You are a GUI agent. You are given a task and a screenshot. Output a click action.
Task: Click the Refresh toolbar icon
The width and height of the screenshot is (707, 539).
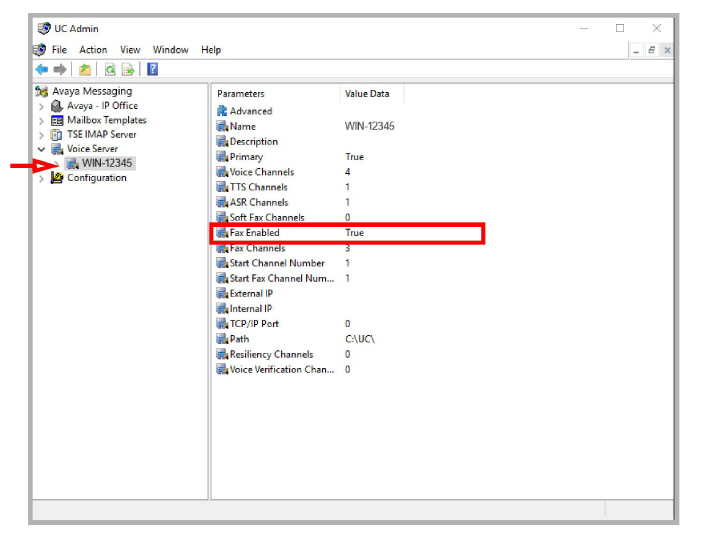(x=110, y=69)
